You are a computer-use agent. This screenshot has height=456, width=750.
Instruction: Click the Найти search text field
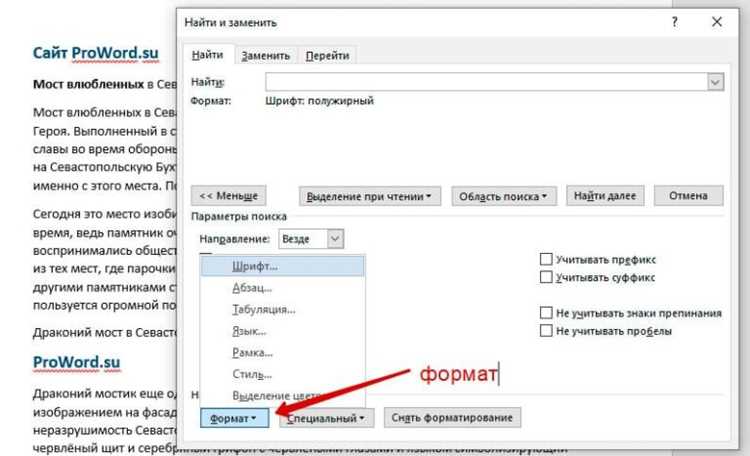pyautogui.click(x=486, y=82)
